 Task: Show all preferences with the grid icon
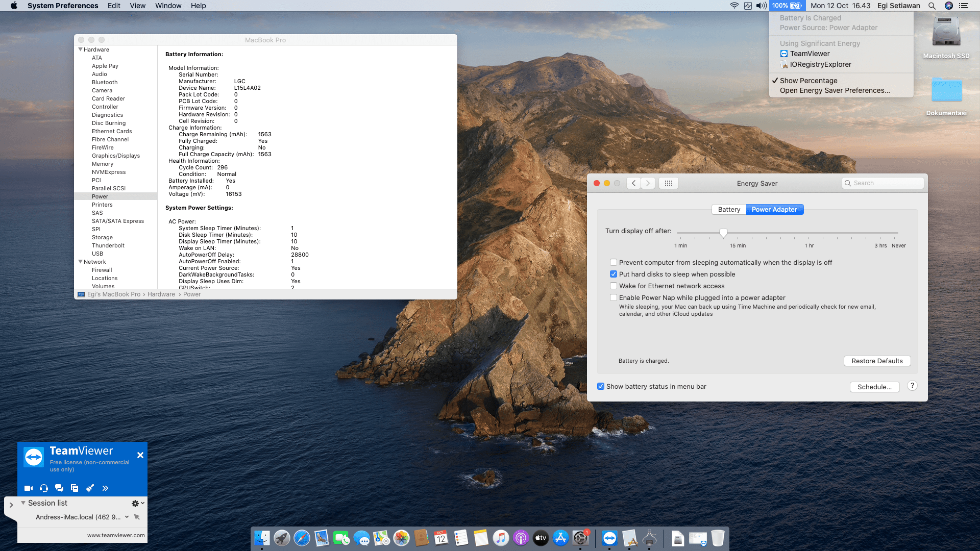(x=668, y=183)
